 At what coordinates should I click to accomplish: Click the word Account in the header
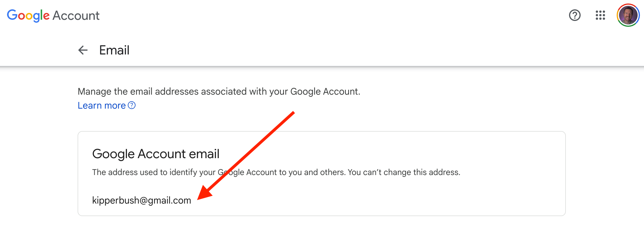(76, 15)
